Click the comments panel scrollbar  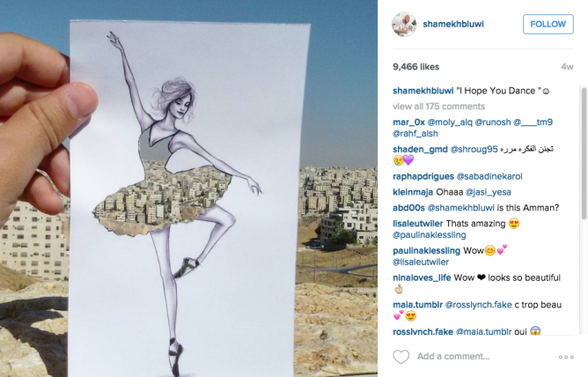coord(584,153)
